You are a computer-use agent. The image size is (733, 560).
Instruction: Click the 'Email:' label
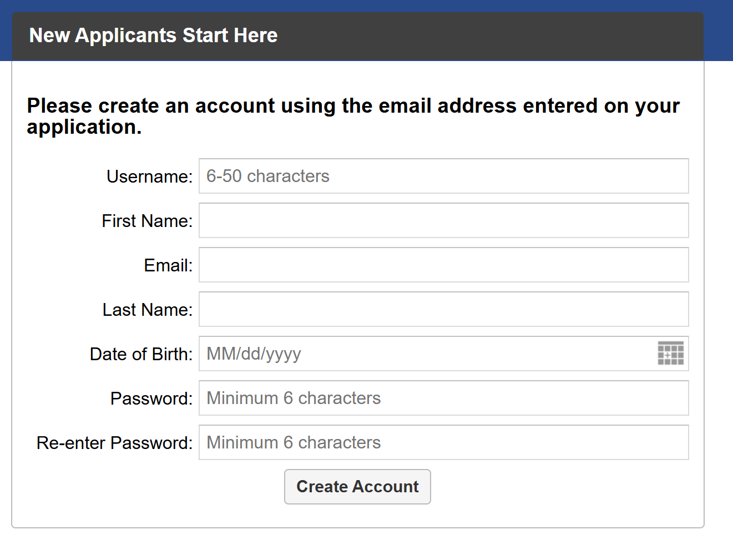pyautogui.click(x=168, y=265)
